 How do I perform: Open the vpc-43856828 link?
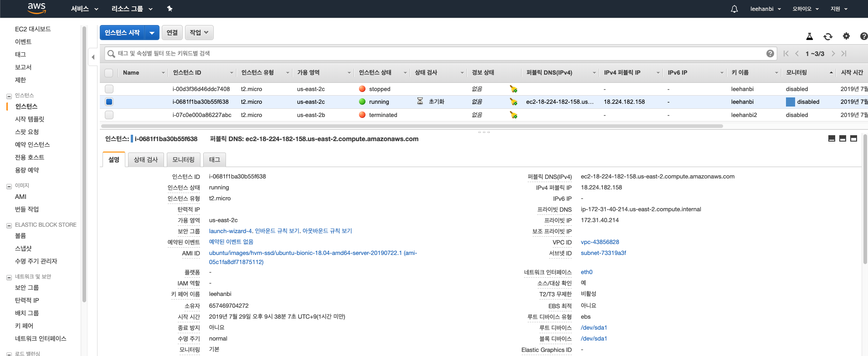pyautogui.click(x=600, y=242)
